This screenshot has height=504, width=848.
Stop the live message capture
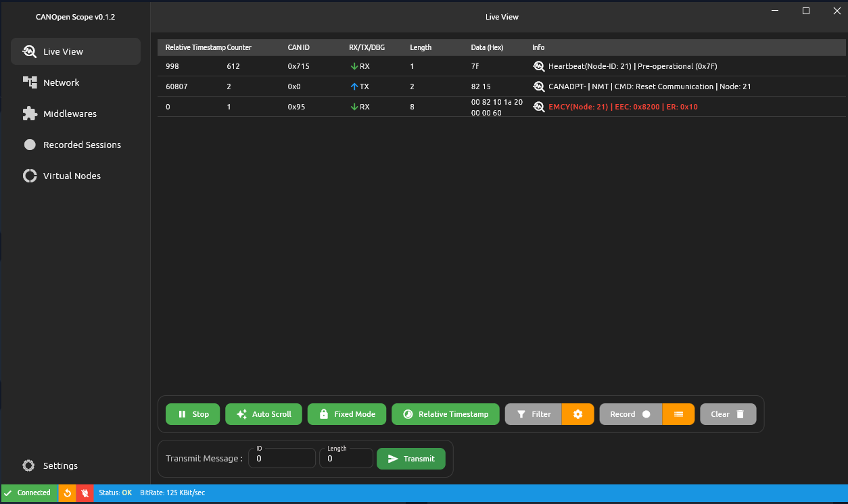tap(192, 413)
